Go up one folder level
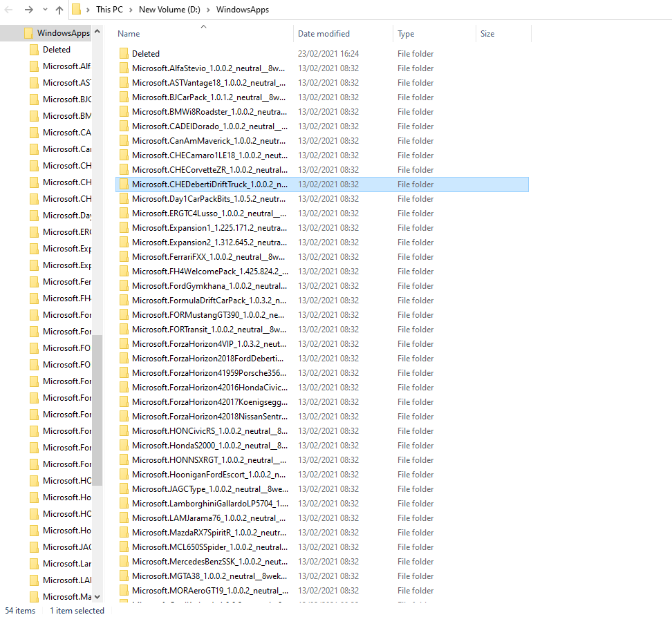 [x=59, y=10]
